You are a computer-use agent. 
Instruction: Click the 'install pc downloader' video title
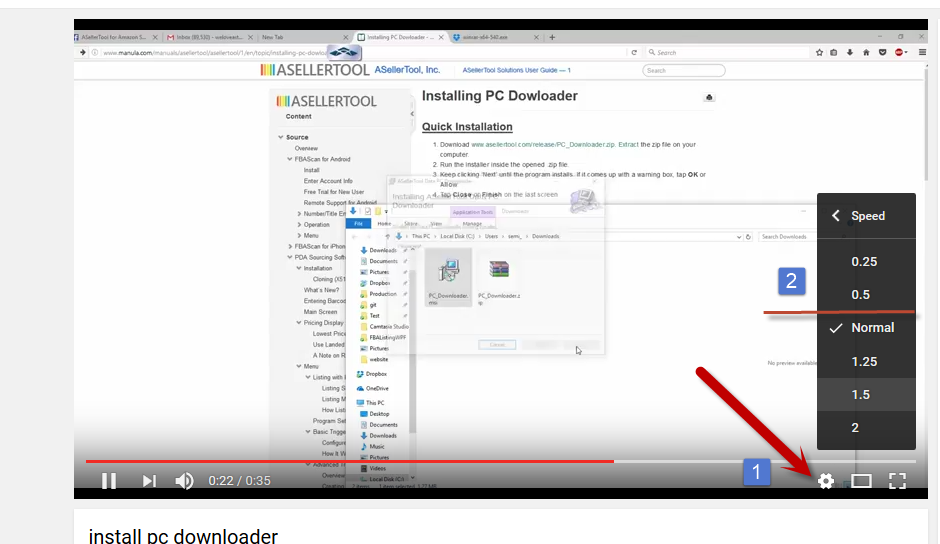[183, 536]
